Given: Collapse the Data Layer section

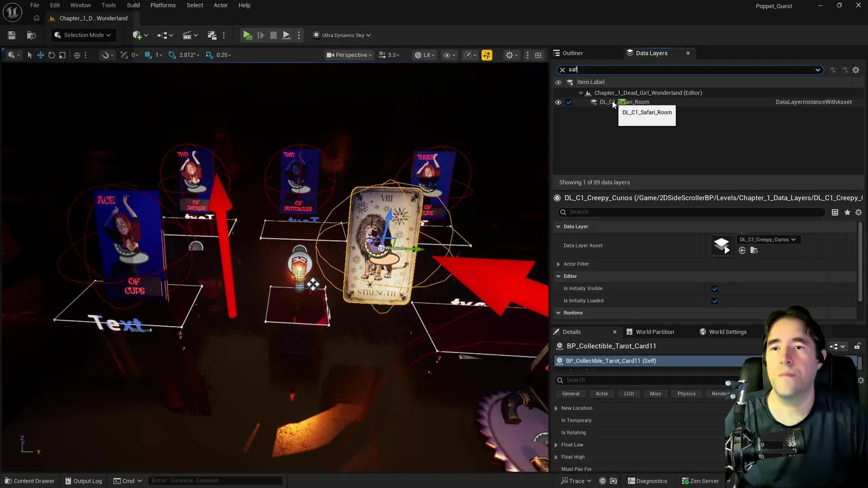Looking at the screenshot, I should [x=559, y=226].
